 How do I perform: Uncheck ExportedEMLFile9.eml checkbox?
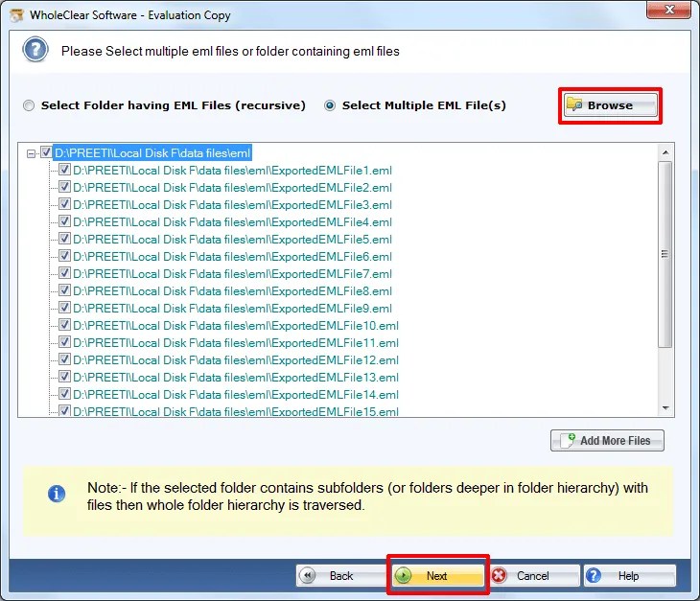click(x=65, y=308)
